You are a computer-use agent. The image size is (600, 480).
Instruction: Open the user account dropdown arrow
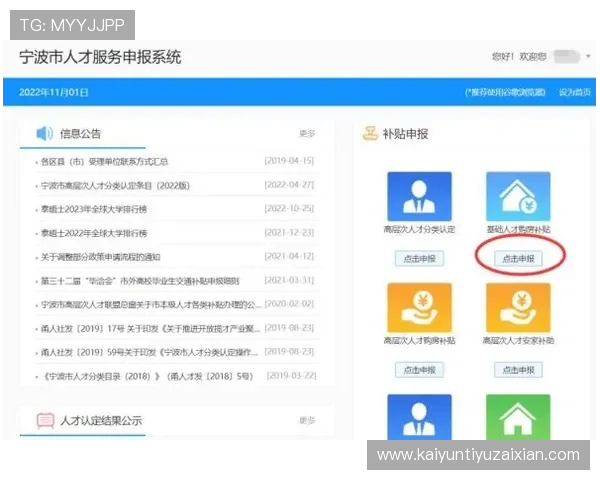point(588,56)
